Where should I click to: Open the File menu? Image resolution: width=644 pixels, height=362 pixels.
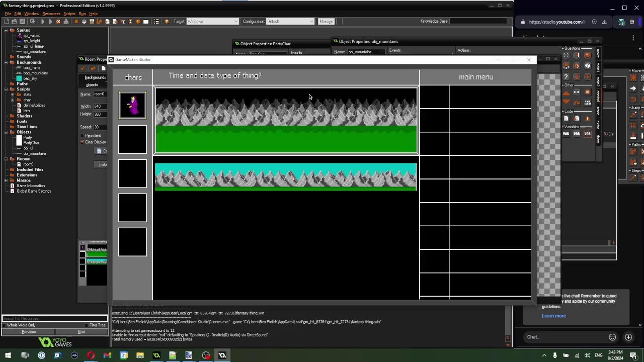coord(8,14)
